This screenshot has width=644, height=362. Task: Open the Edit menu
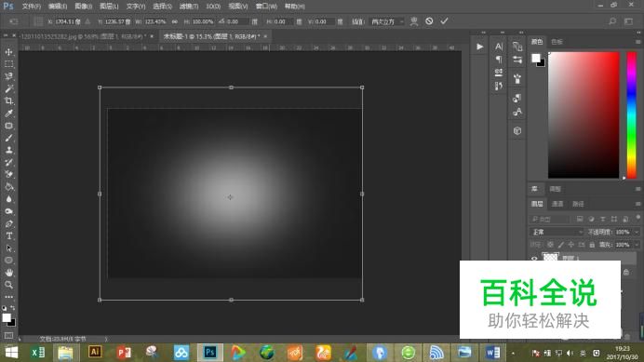58,7
